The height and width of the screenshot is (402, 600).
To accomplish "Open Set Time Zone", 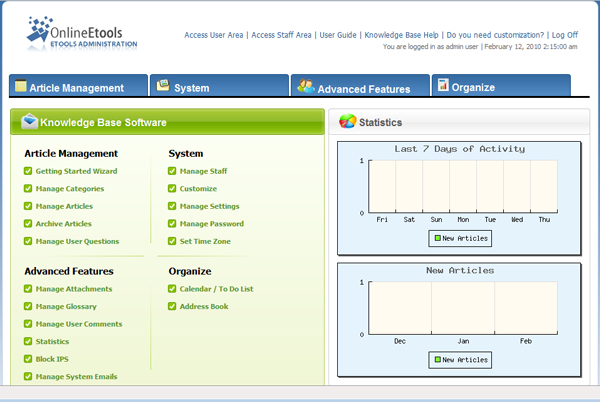I will tap(205, 241).
